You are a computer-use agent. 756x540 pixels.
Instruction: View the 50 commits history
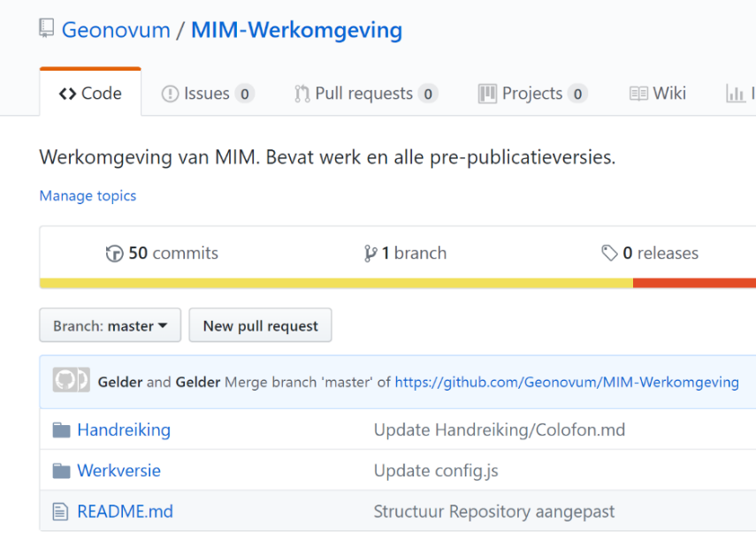162,253
